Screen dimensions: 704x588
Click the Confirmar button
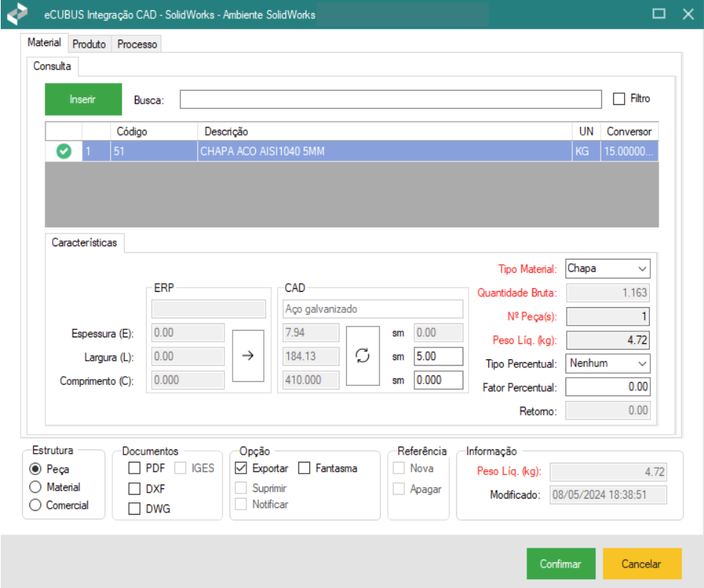560,564
